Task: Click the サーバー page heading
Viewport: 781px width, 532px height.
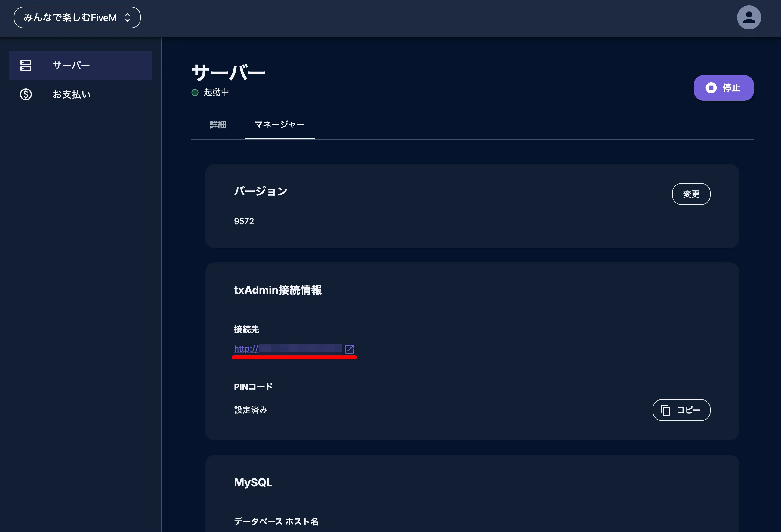Action: [x=229, y=72]
